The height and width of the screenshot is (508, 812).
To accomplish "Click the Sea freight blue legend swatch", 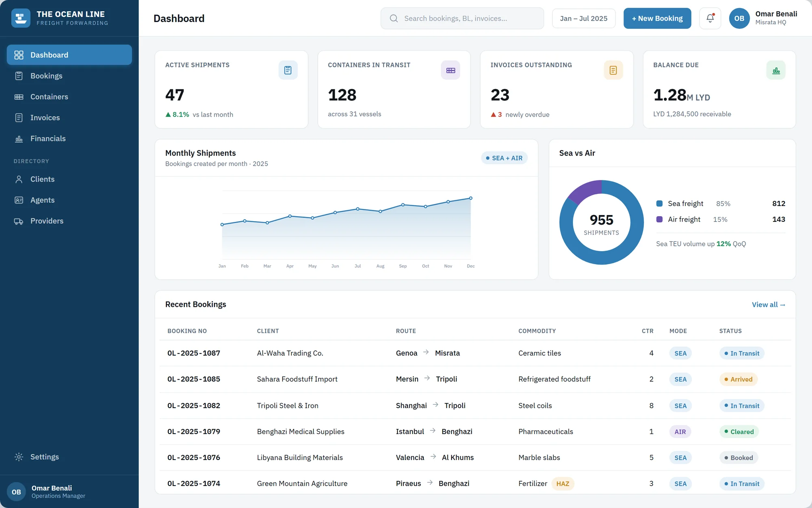I will (x=659, y=204).
